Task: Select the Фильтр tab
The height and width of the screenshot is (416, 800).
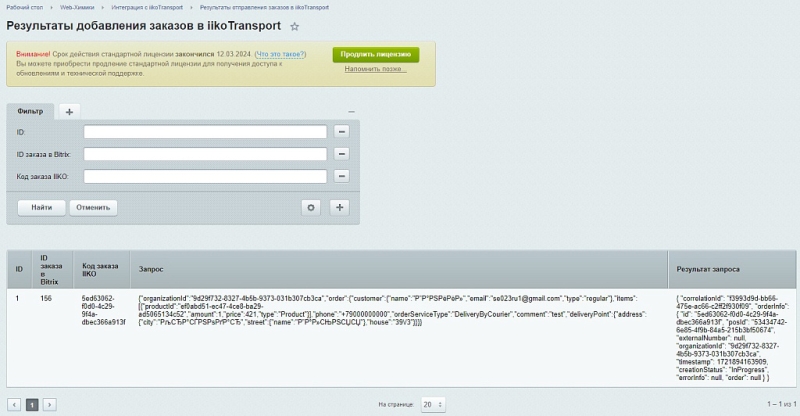Action: [30, 111]
